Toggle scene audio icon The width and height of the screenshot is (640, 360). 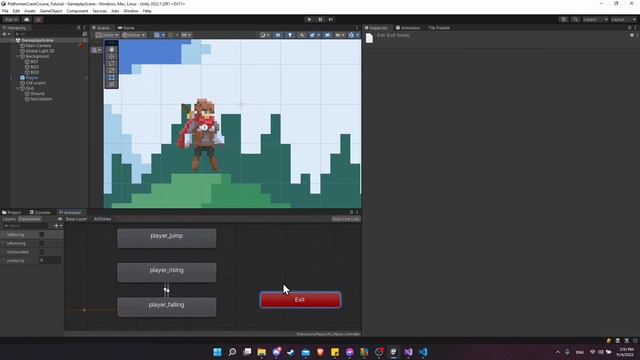pyautogui.click(x=302, y=35)
